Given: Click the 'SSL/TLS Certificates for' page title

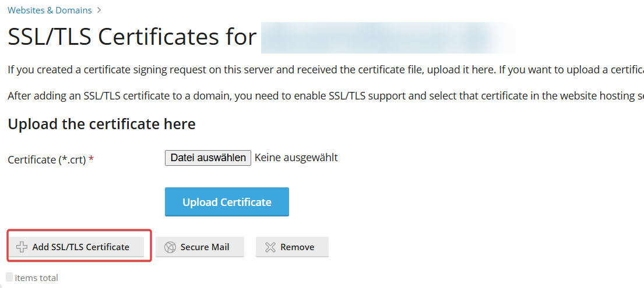Looking at the screenshot, I should (x=132, y=37).
